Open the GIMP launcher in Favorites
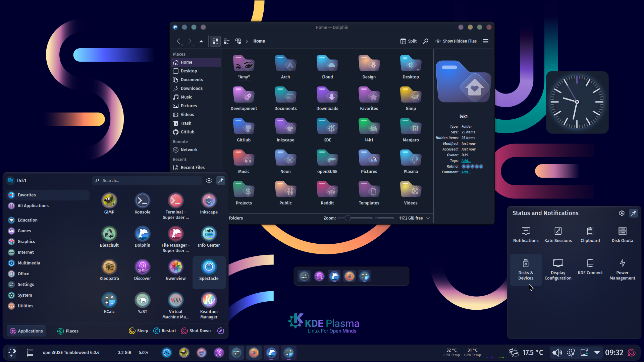 [109, 203]
